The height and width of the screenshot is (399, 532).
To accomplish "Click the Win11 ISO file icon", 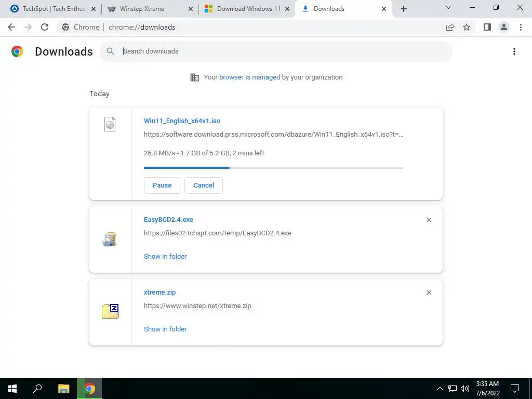I will pyautogui.click(x=110, y=124).
